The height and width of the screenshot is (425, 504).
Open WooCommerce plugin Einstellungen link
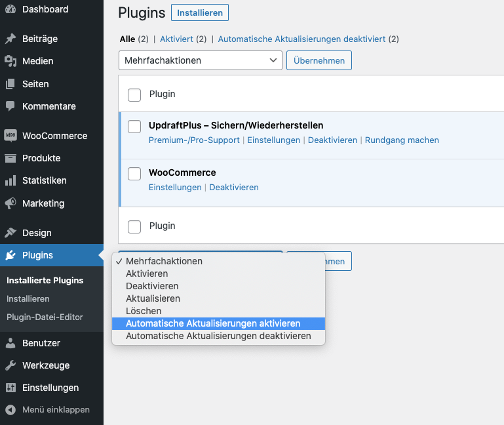click(x=175, y=187)
